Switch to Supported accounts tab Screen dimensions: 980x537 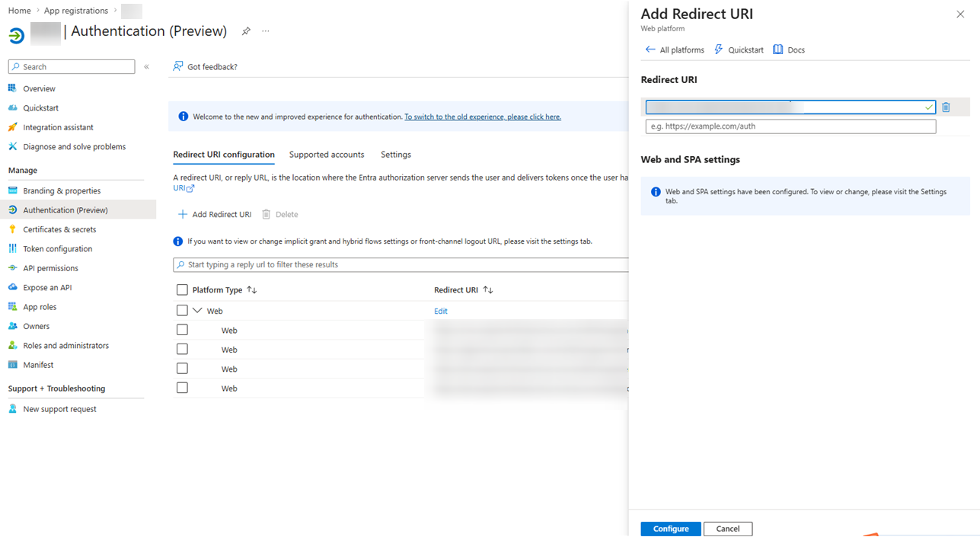pos(327,155)
